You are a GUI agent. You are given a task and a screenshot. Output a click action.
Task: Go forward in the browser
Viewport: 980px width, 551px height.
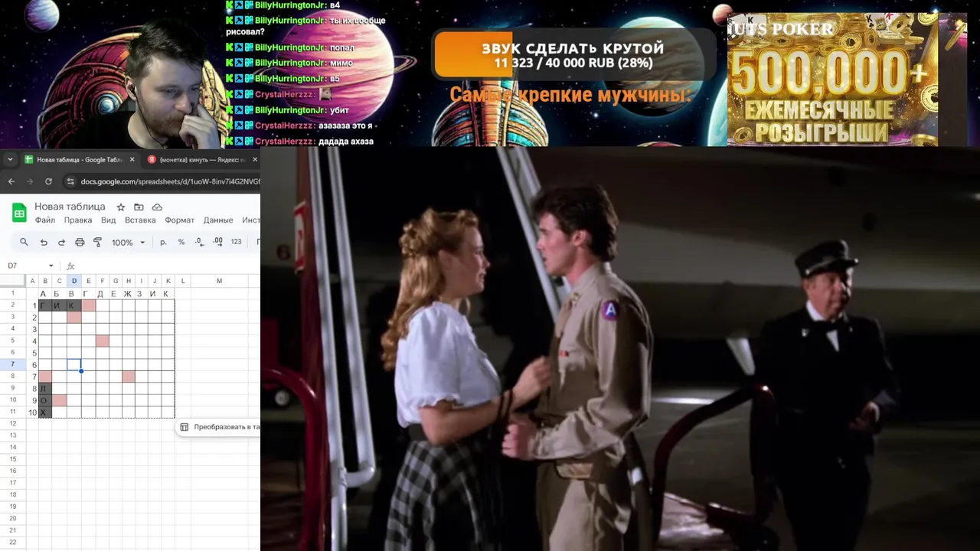(29, 181)
